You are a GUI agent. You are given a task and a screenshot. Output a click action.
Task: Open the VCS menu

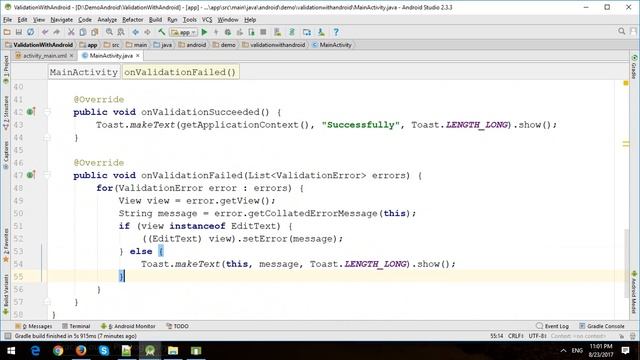coord(207,20)
